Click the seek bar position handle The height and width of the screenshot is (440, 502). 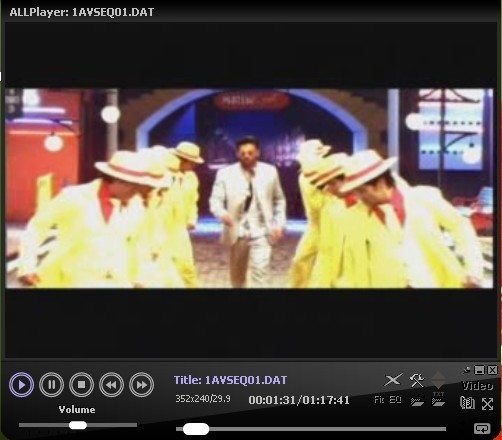[196, 429]
